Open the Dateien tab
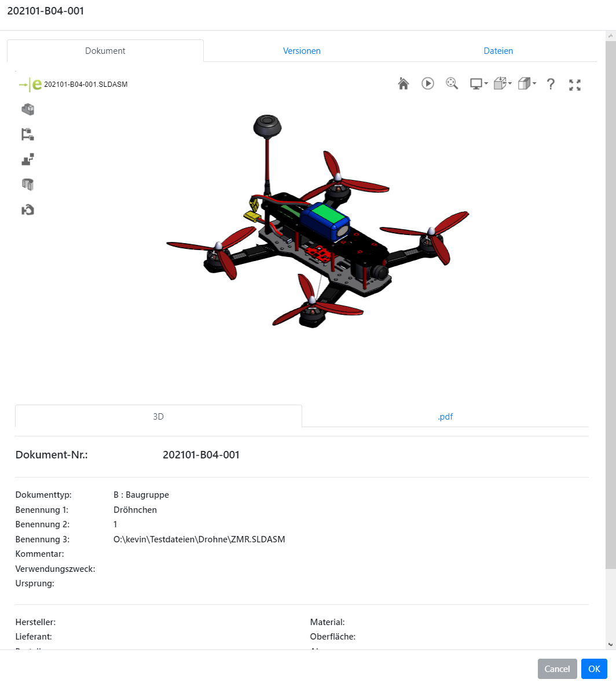Viewport: 616px width, 683px height. pos(498,51)
